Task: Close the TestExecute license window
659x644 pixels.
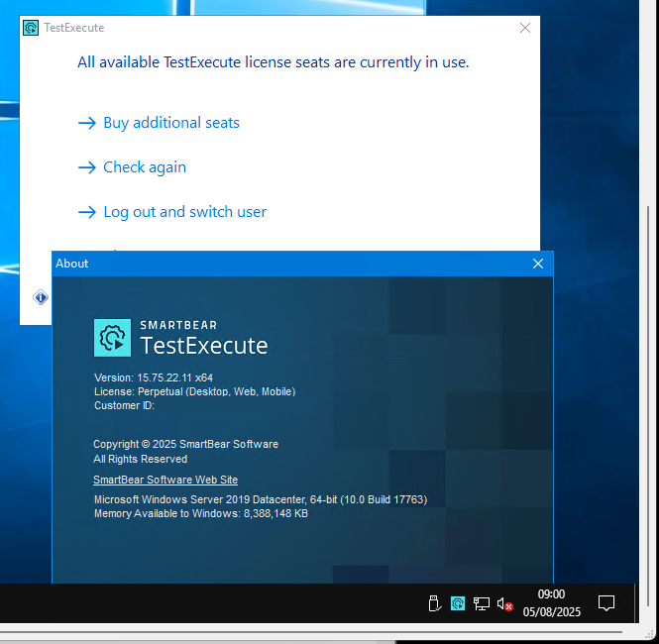Action: pyautogui.click(x=525, y=28)
